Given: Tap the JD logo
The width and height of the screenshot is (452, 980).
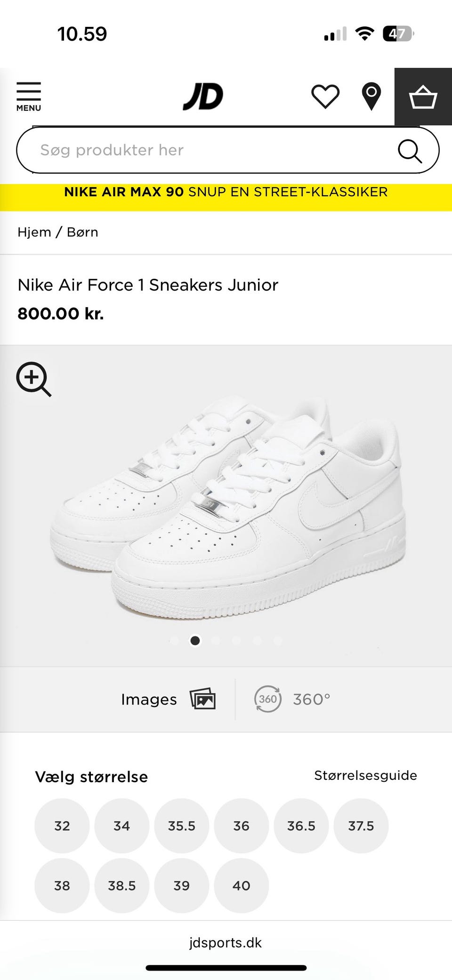Looking at the screenshot, I should 203,97.
